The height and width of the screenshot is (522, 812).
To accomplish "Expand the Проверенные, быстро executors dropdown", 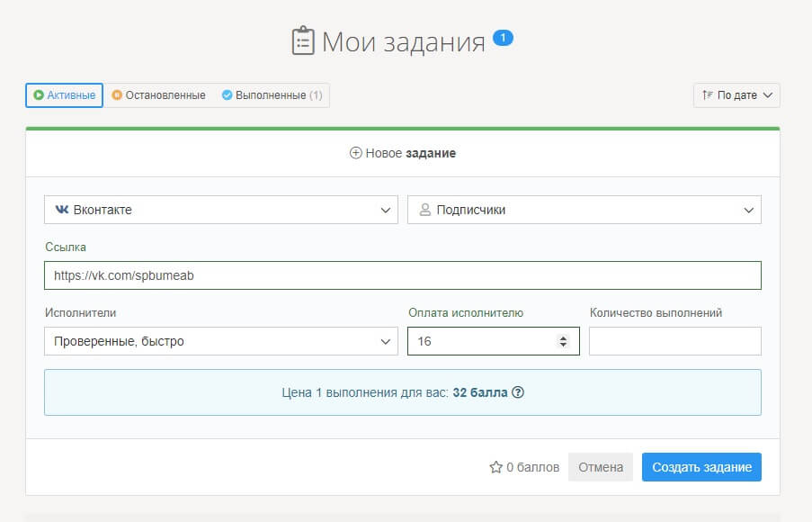I will pos(221,341).
